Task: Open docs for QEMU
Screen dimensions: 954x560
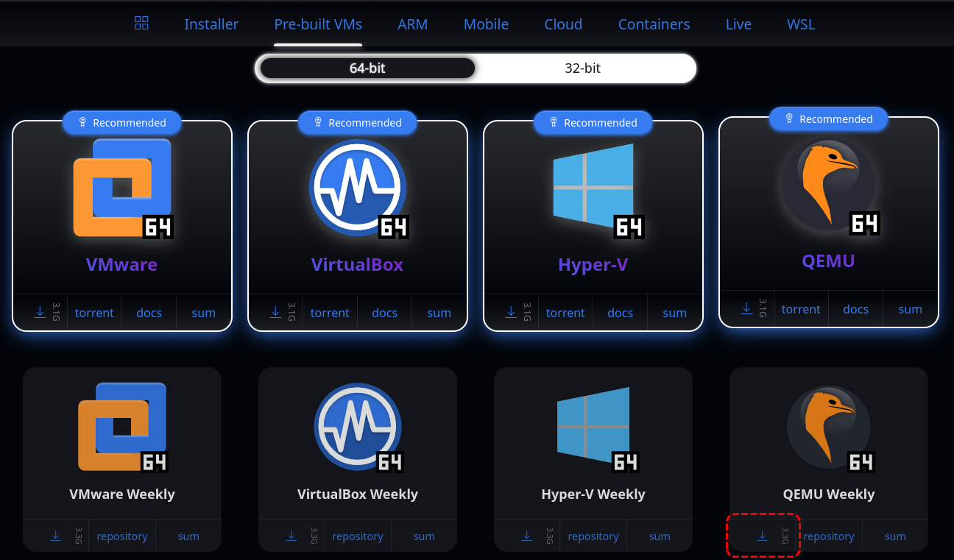Action: click(x=855, y=309)
